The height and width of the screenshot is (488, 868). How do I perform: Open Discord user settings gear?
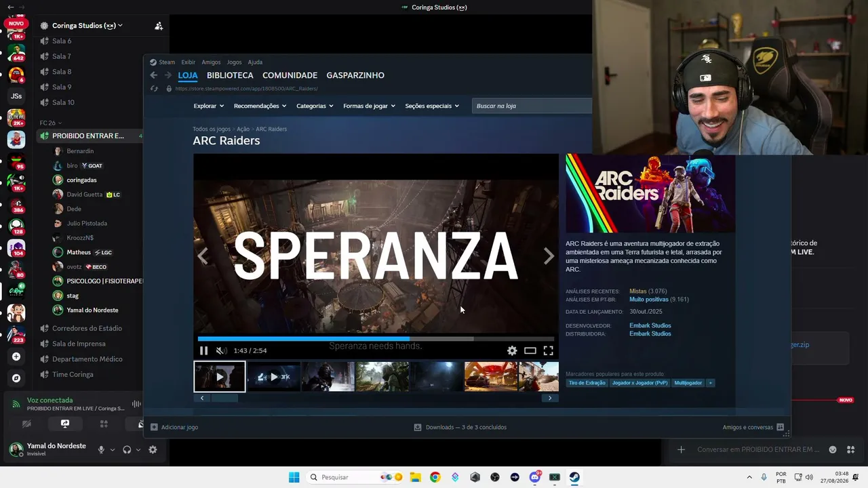coord(153,449)
